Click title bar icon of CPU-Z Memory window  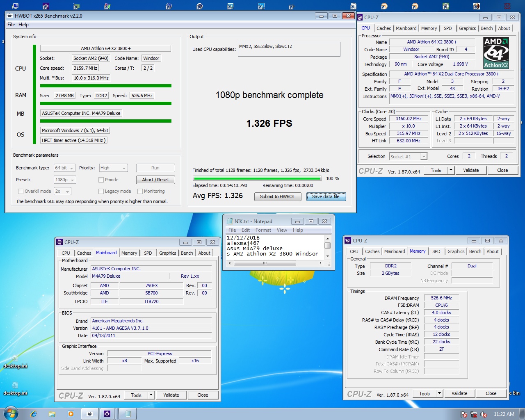[348, 240]
